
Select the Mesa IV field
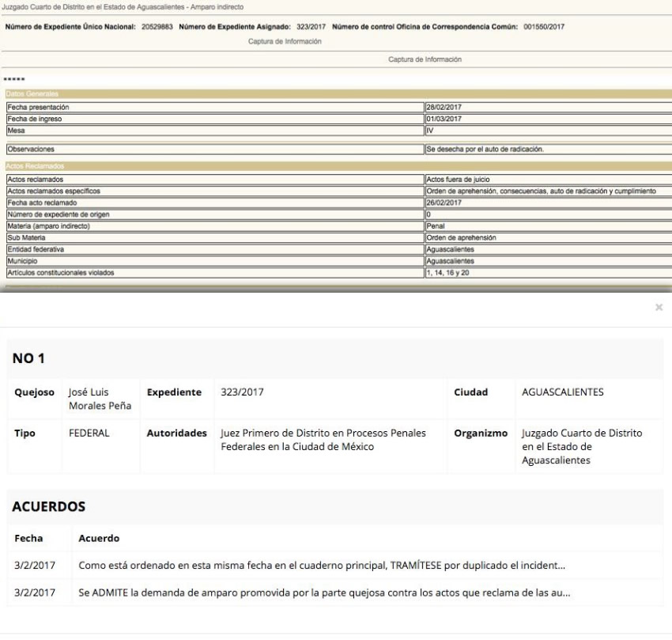[549, 131]
